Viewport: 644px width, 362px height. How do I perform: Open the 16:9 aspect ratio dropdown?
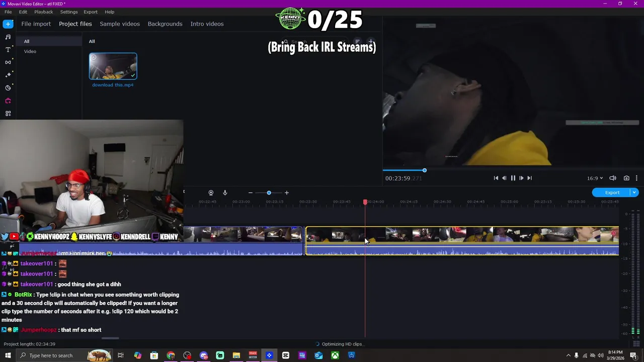pyautogui.click(x=595, y=178)
